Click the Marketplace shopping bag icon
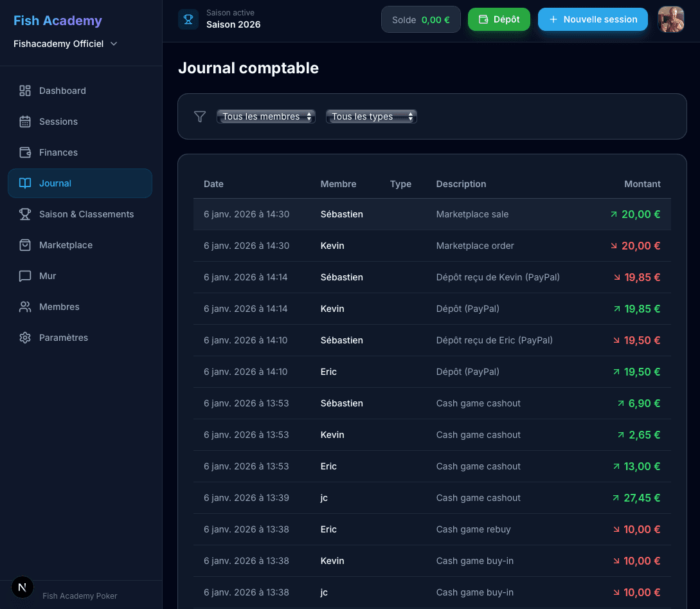 click(25, 245)
